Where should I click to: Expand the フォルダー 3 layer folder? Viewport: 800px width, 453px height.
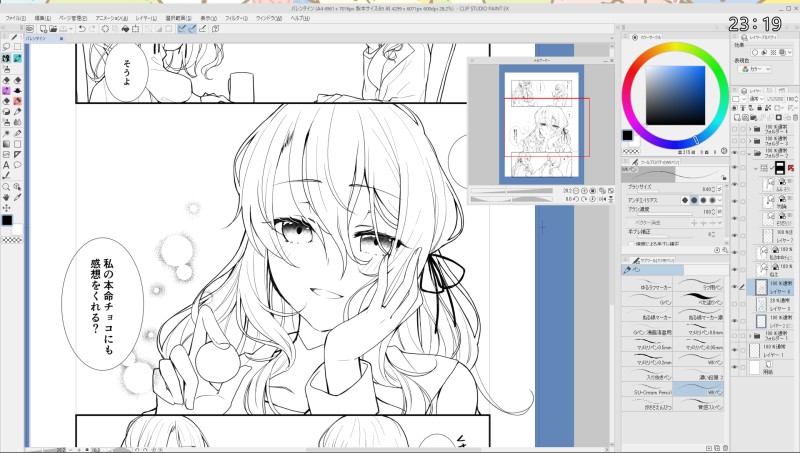click(x=749, y=141)
